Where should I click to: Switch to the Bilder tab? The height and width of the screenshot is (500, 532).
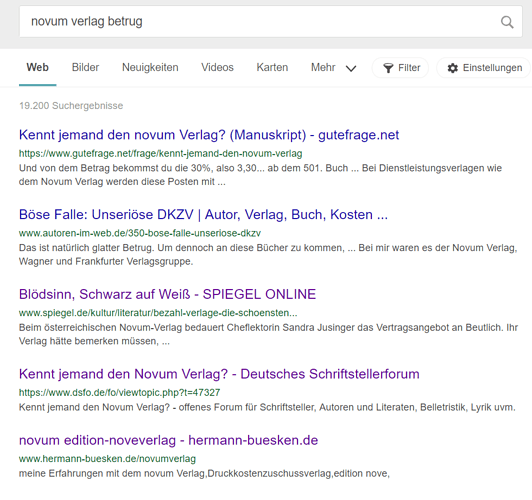[85, 68]
